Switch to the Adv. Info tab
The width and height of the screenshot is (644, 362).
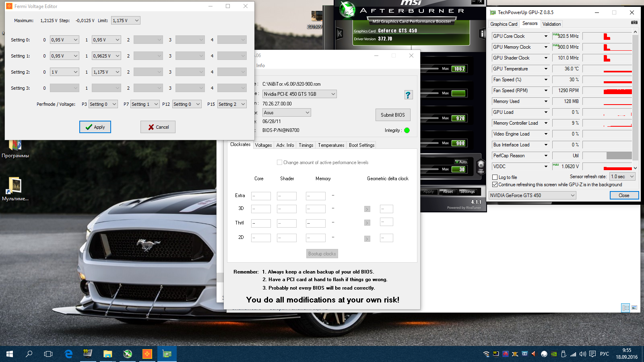285,145
